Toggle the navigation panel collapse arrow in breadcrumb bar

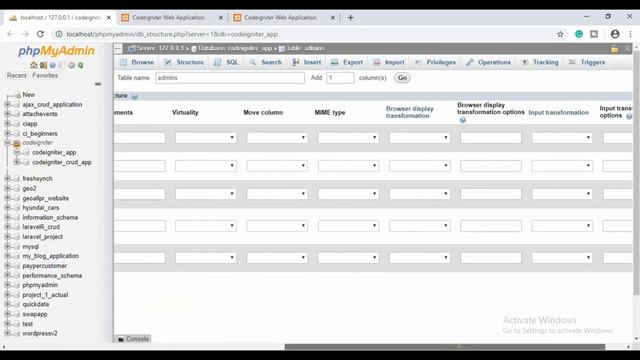118,49
